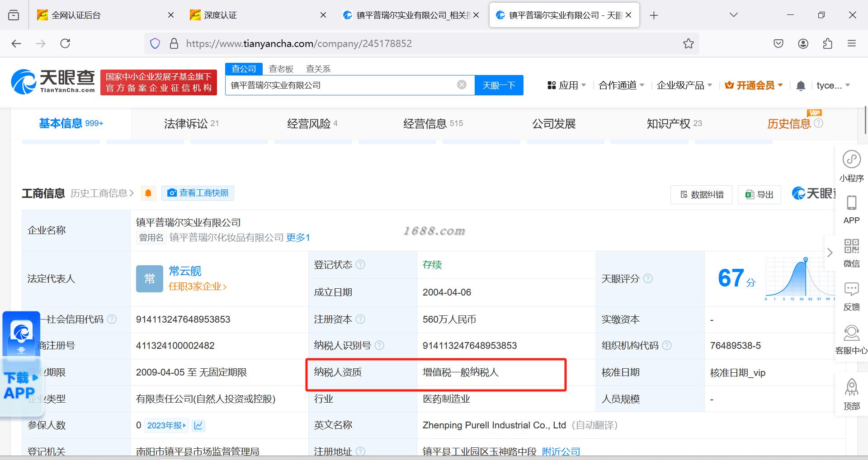Expand 企业级产品 dropdown

click(x=684, y=85)
